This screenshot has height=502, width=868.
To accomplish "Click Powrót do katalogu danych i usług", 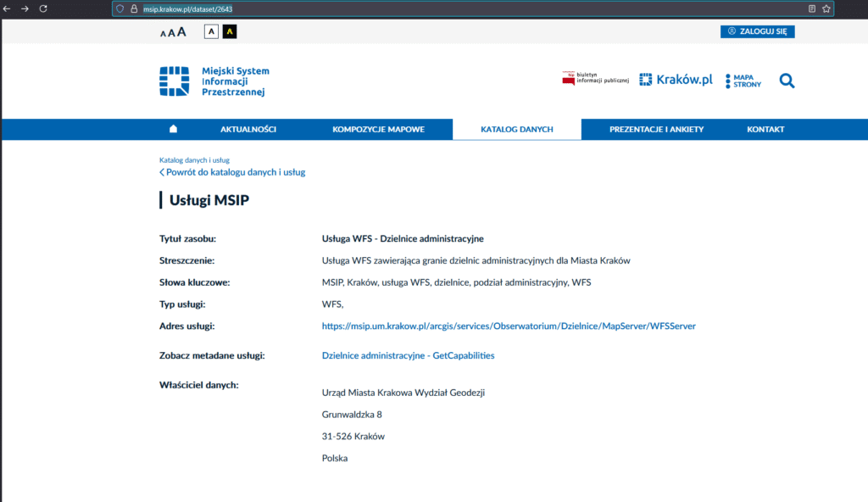I will click(232, 172).
